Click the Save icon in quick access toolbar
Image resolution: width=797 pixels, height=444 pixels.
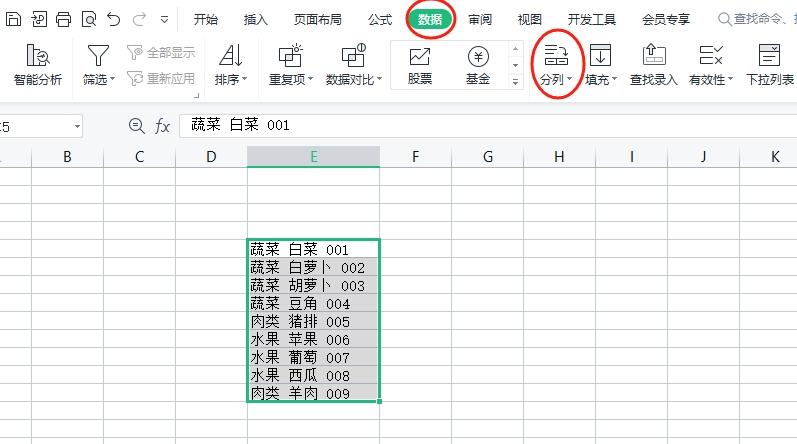point(13,19)
